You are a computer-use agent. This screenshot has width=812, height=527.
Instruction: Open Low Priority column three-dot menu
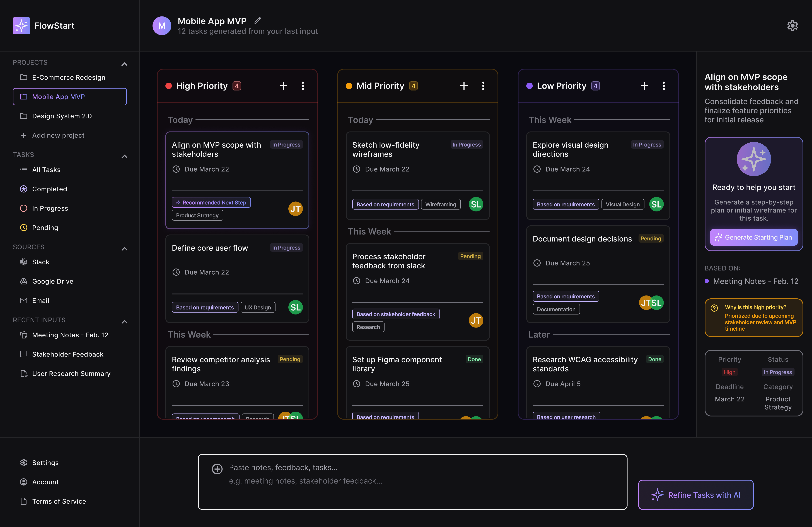[664, 86]
